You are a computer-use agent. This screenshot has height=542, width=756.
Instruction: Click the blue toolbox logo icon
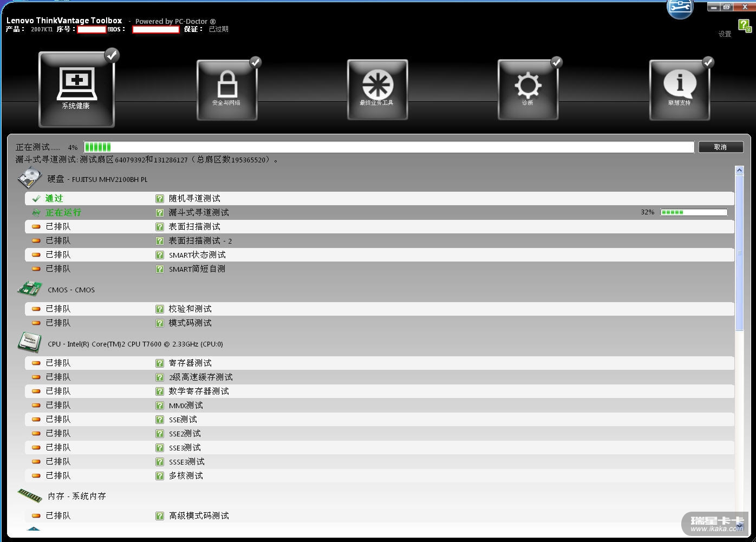point(680,9)
